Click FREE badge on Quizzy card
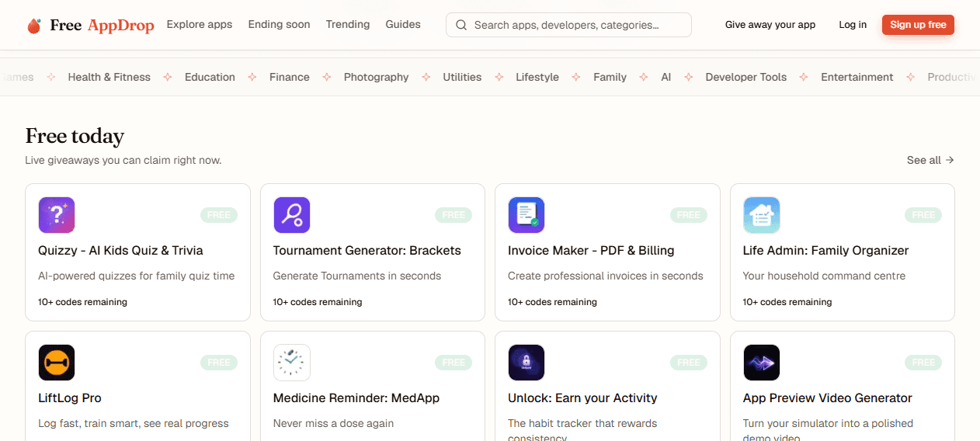Viewport: 980px width, 441px height. click(x=219, y=215)
